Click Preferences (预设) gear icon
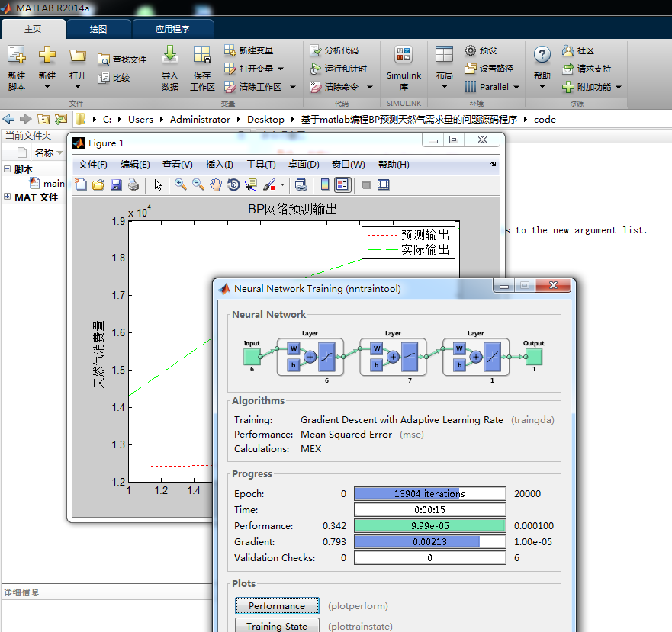This screenshot has width=672, height=632. (x=471, y=50)
